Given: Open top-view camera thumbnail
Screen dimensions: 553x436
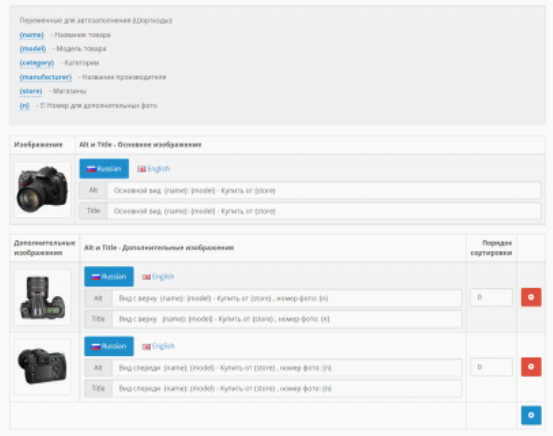Looking at the screenshot, I should coord(42,297).
